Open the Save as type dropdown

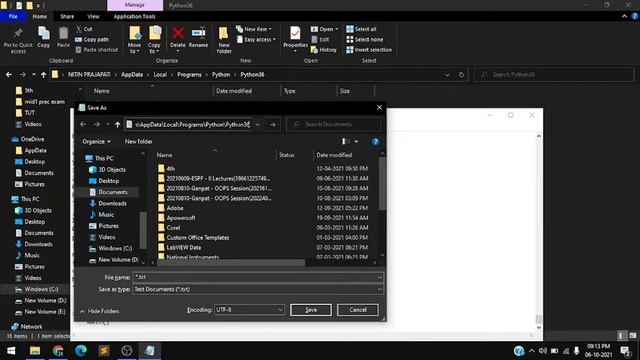(258, 289)
